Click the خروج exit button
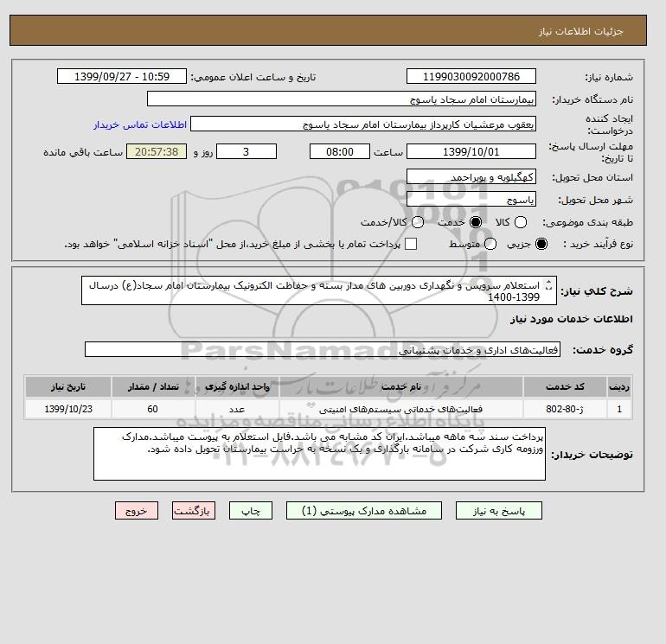 [137, 511]
